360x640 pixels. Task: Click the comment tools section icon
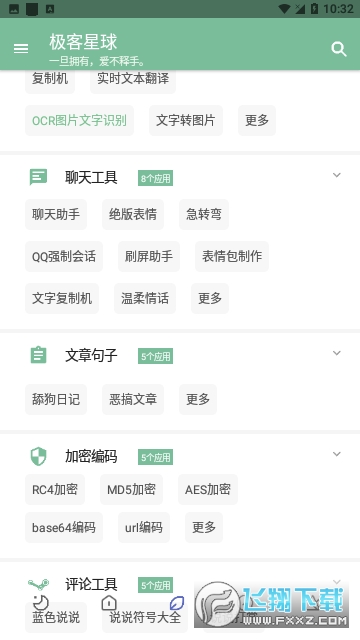pyautogui.click(x=38, y=584)
